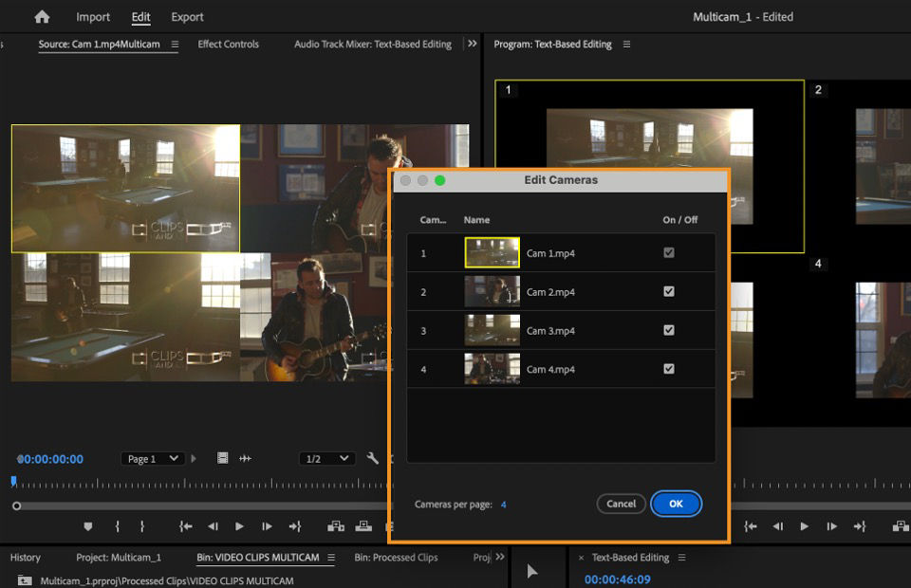Click the Add Marker icon below the timeline

tap(88, 525)
